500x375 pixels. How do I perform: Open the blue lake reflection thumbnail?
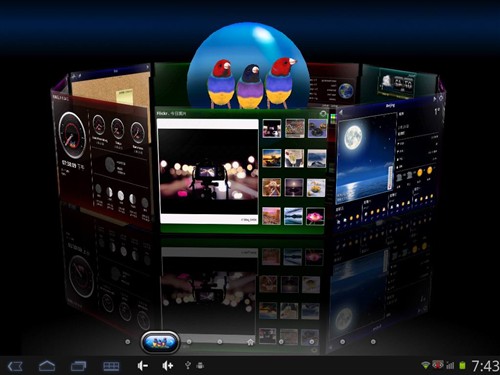(x=293, y=216)
